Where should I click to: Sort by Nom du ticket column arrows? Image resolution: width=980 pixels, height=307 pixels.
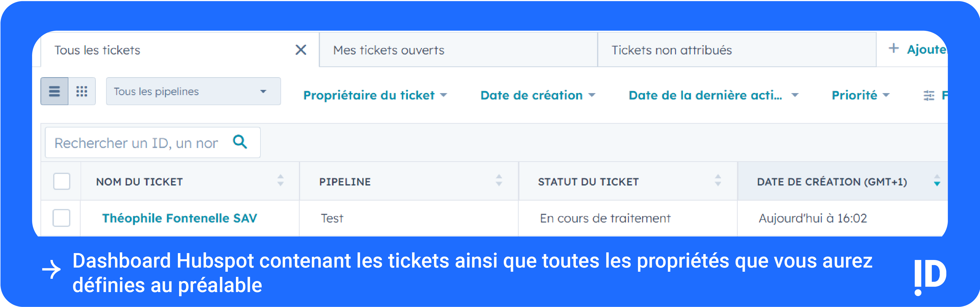coord(280,180)
